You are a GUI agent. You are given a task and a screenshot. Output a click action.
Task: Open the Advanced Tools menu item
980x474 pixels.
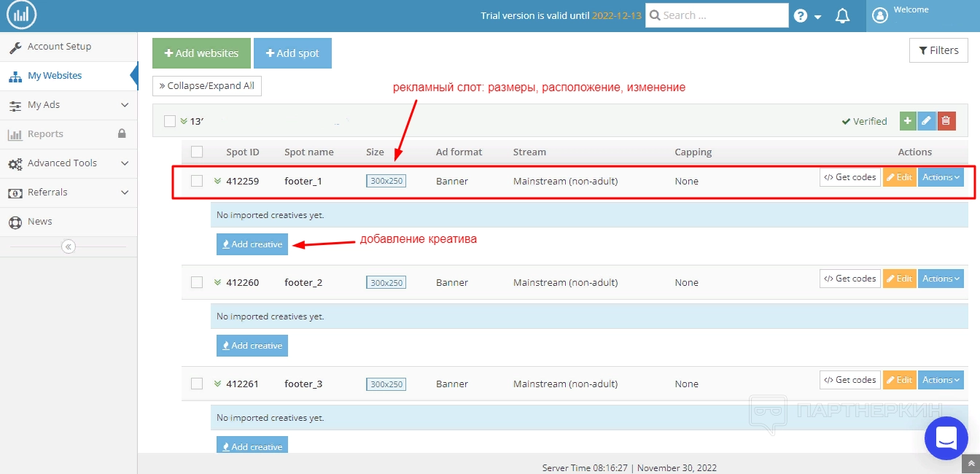coord(69,163)
